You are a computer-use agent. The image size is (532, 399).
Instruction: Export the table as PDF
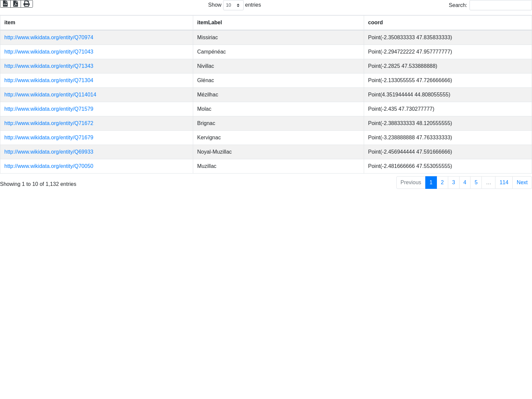tap(16, 4)
